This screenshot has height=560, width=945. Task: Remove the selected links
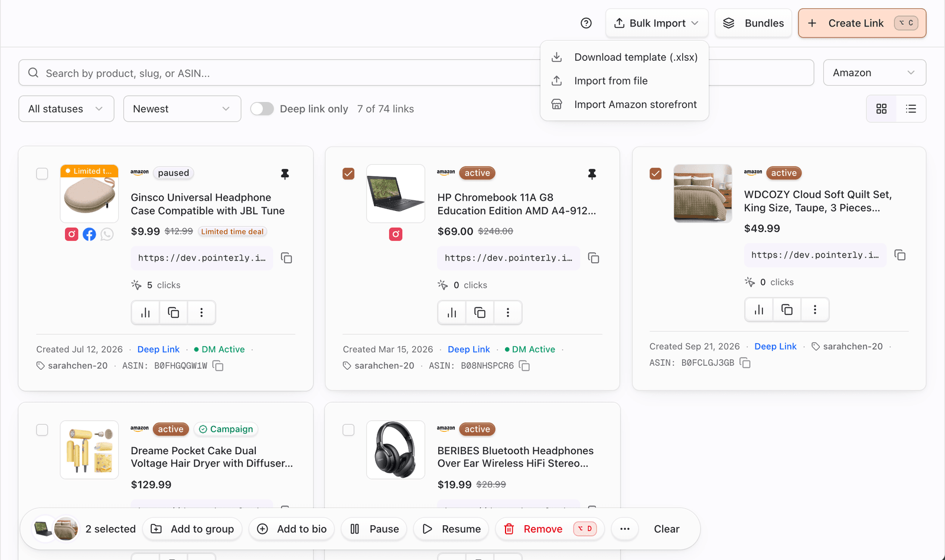tap(550, 529)
